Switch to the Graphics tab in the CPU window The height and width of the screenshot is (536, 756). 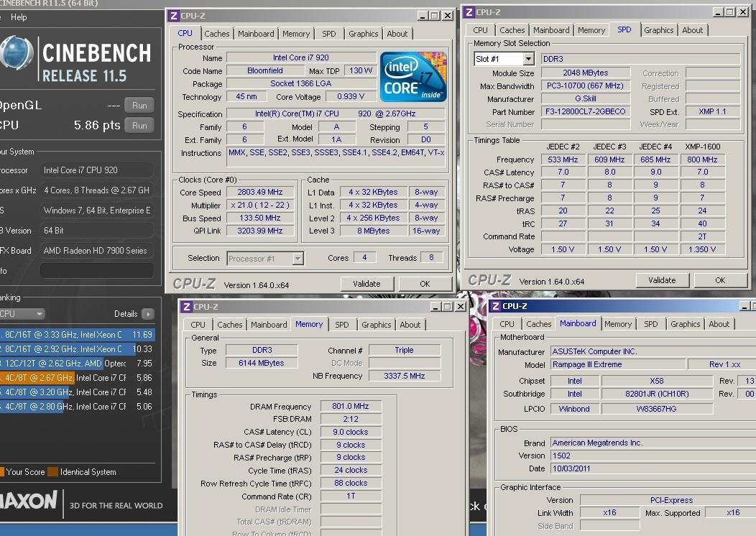coord(363,34)
